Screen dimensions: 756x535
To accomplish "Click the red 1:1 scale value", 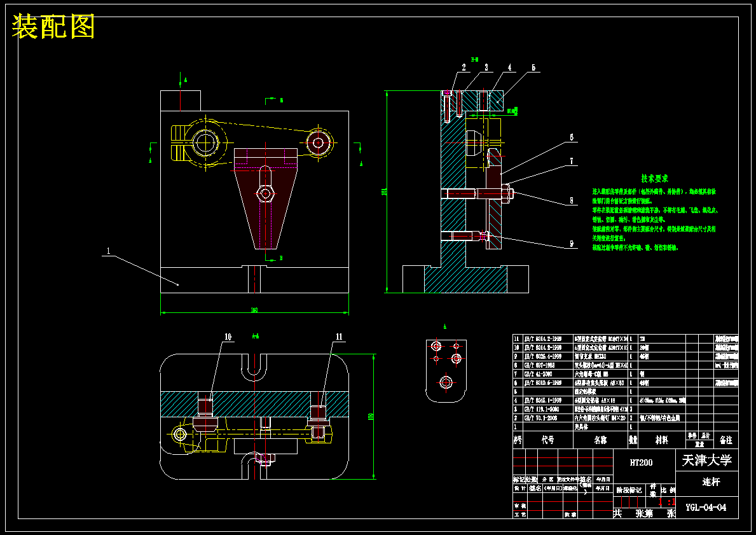I will click(667, 502).
